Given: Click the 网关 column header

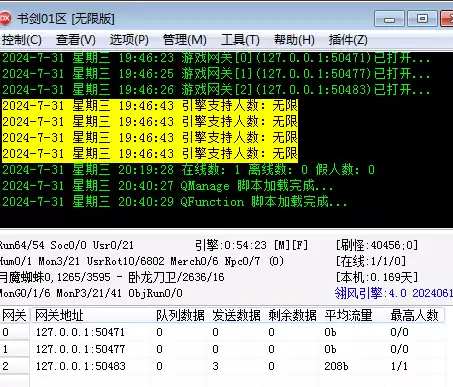Looking at the screenshot, I should coord(14,315).
